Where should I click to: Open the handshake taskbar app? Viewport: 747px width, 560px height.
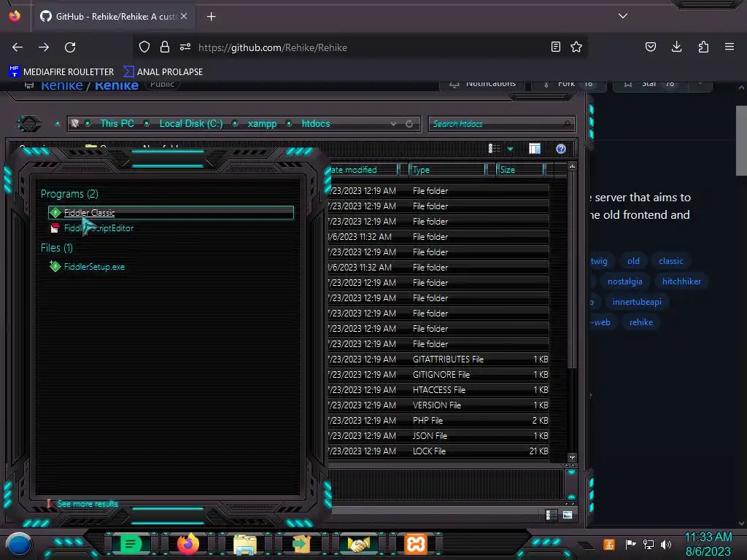(x=359, y=544)
